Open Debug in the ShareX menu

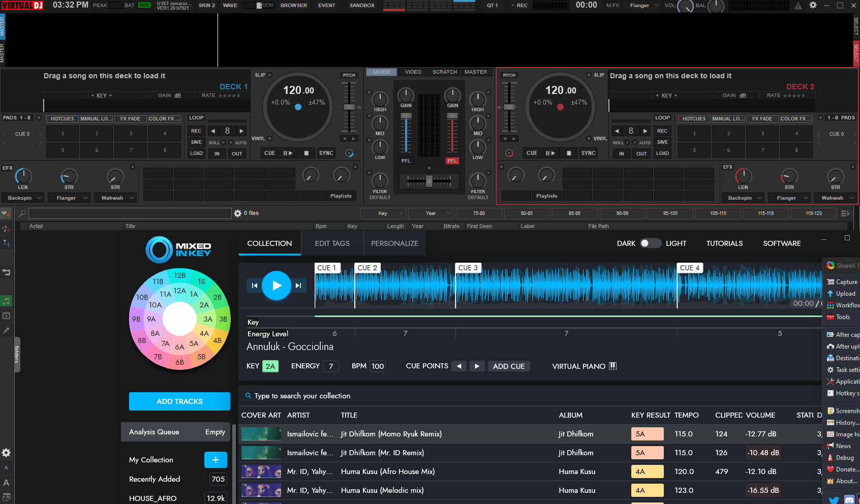(x=840, y=458)
